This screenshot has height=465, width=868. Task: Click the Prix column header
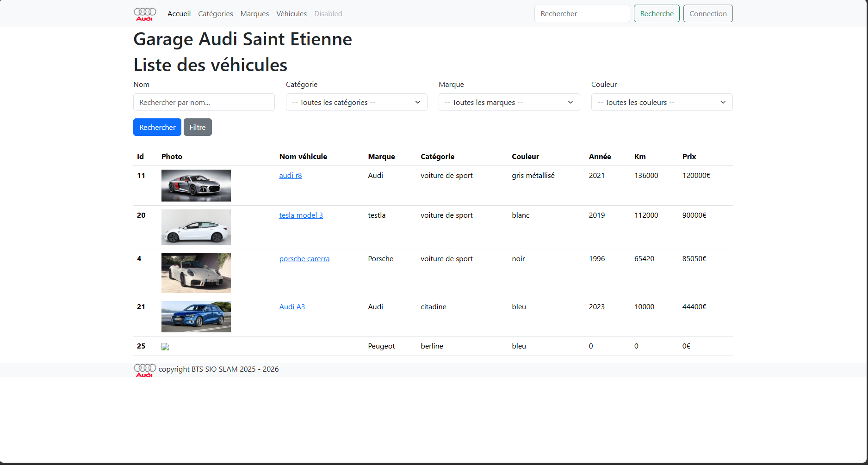tap(689, 157)
